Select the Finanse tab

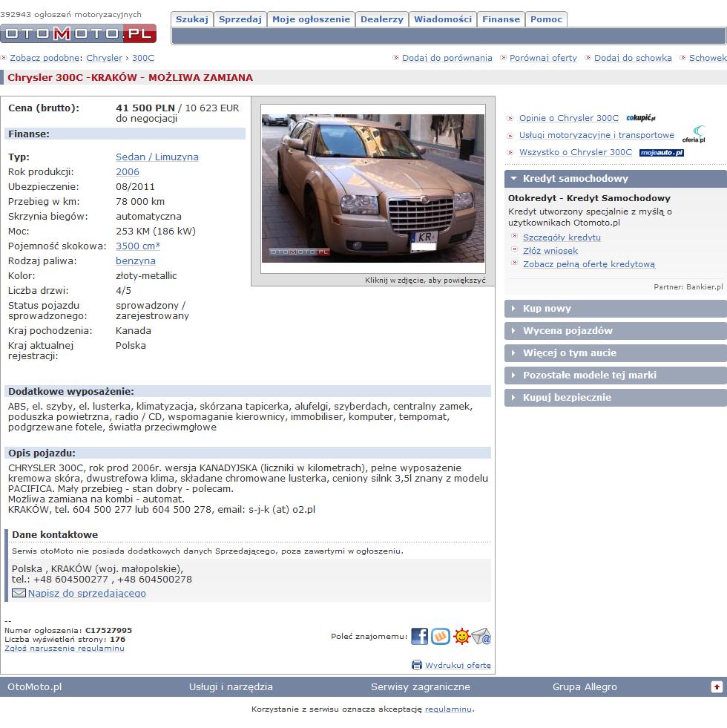click(501, 19)
